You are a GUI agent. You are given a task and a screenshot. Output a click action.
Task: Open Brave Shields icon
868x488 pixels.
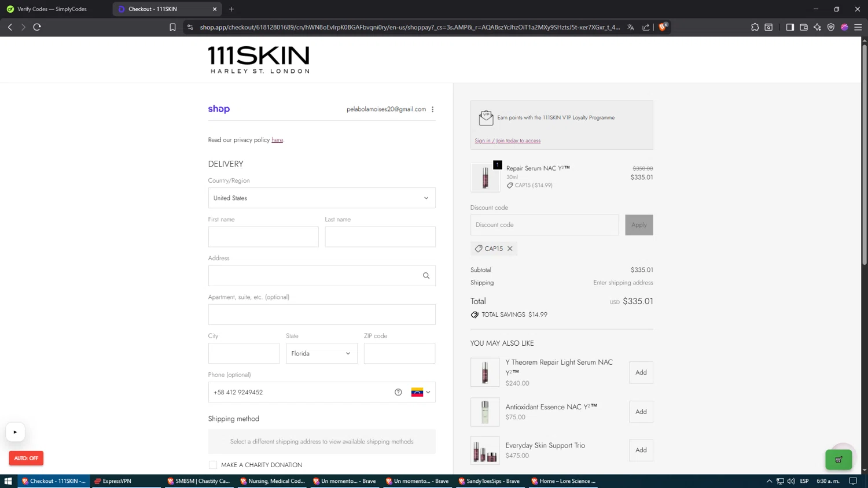663,27
